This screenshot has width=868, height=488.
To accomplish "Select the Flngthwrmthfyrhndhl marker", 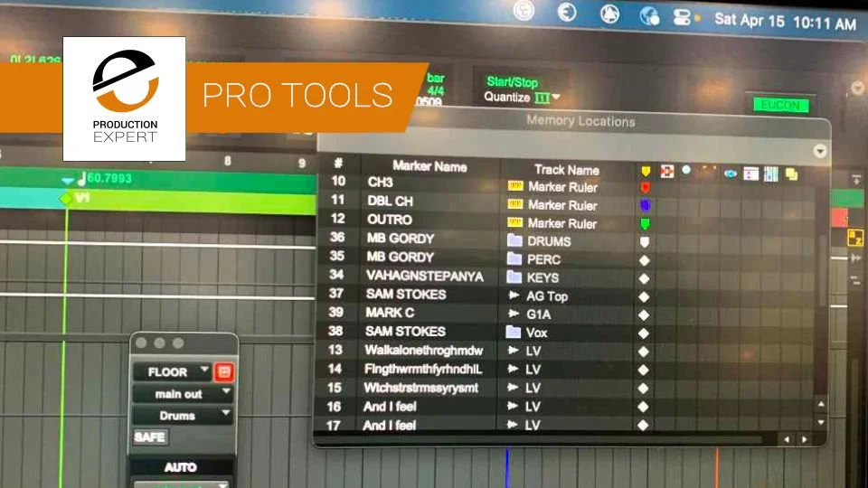I will [423, 369].
